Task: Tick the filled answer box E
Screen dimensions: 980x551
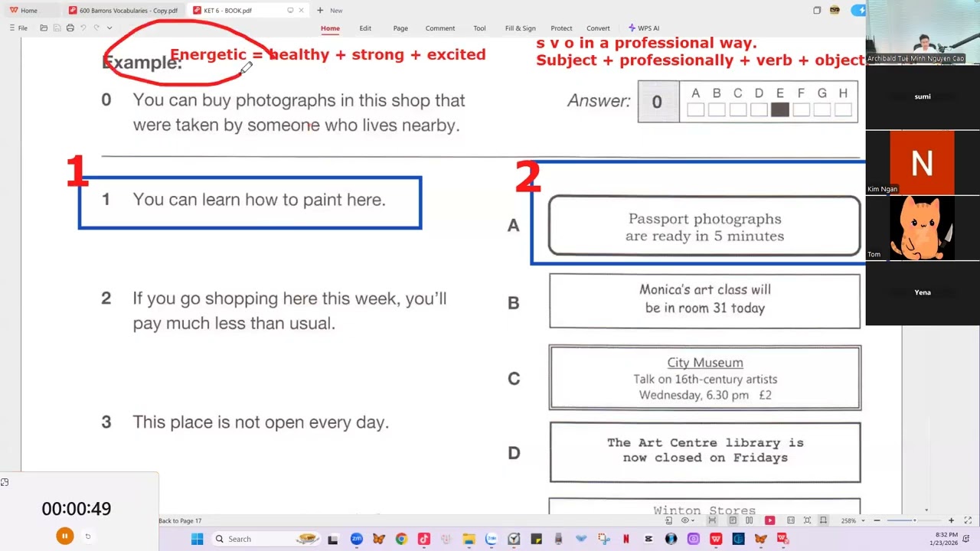Action: [779, 110]
